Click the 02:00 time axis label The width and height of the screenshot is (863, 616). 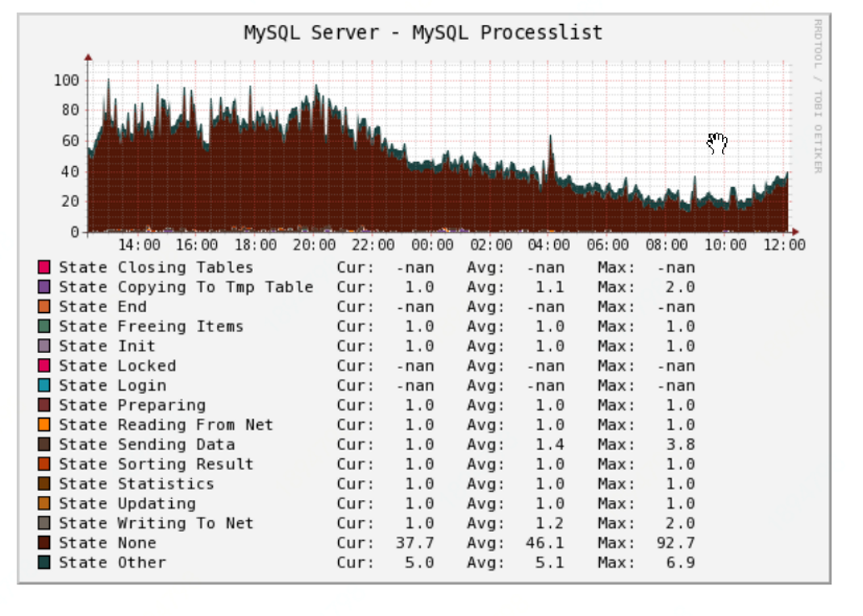click(491, 245)
